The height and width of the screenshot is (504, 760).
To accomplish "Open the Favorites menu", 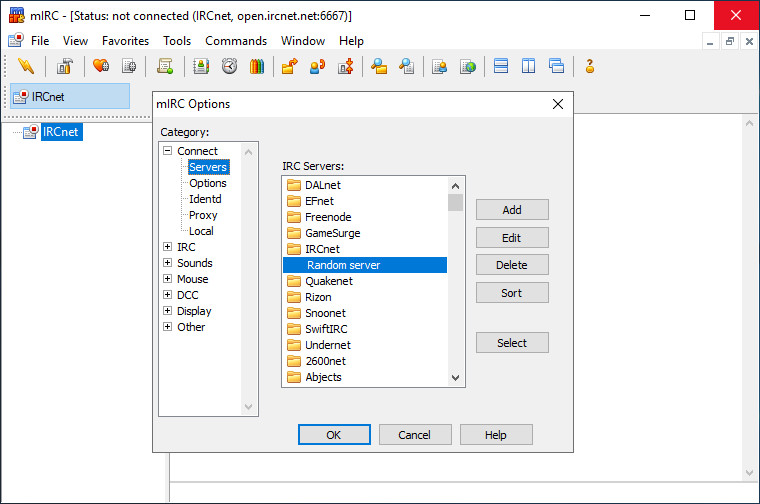I will (x=125, y=41).
